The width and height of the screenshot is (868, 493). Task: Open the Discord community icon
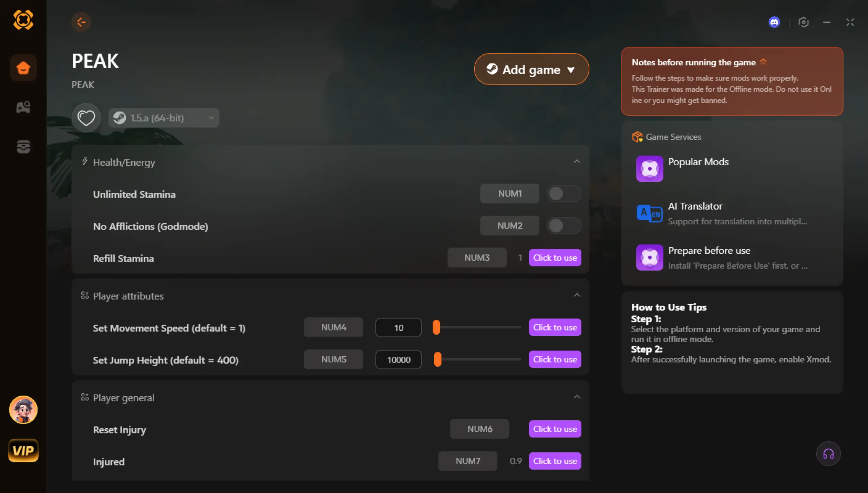[x=774, y=22]
